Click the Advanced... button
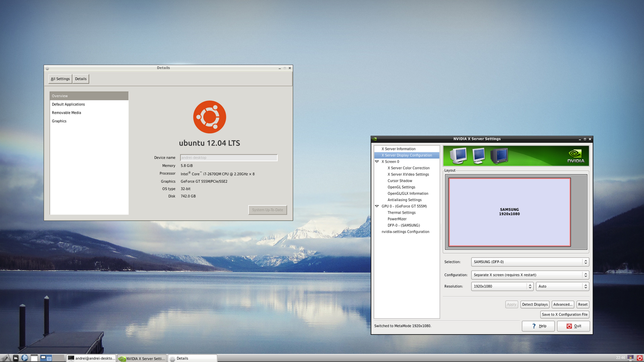Viewport: 644px width, 362px height. tap(563, 304)
